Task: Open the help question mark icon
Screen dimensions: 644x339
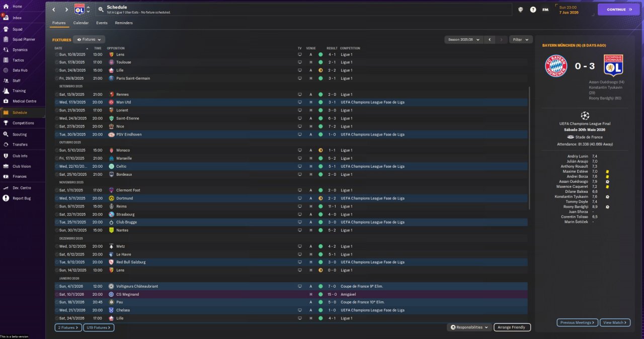Action: coord(533,10)
